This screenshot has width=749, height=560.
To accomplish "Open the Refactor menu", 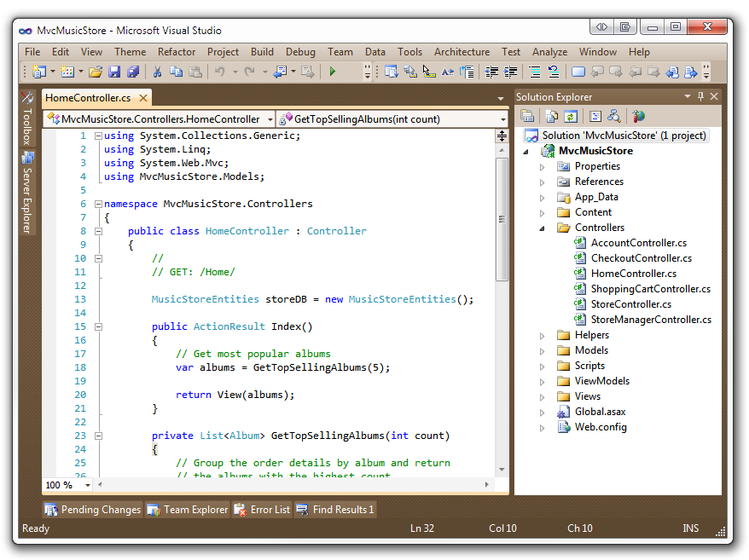I will 176,52.
